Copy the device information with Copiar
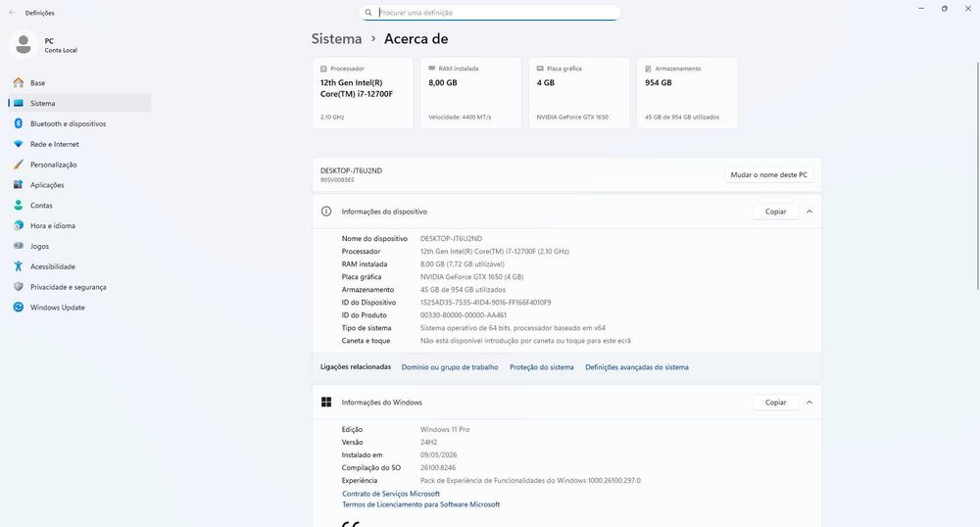The height and width of the screenshot is (527, 980). [x=775, y=212]
